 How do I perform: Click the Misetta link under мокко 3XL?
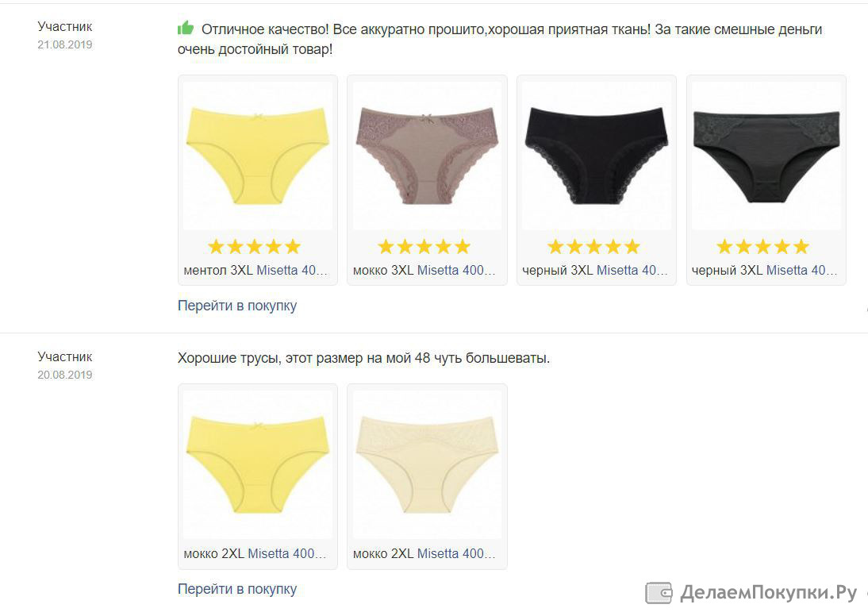pyautogui.click(x=456, y=271)
